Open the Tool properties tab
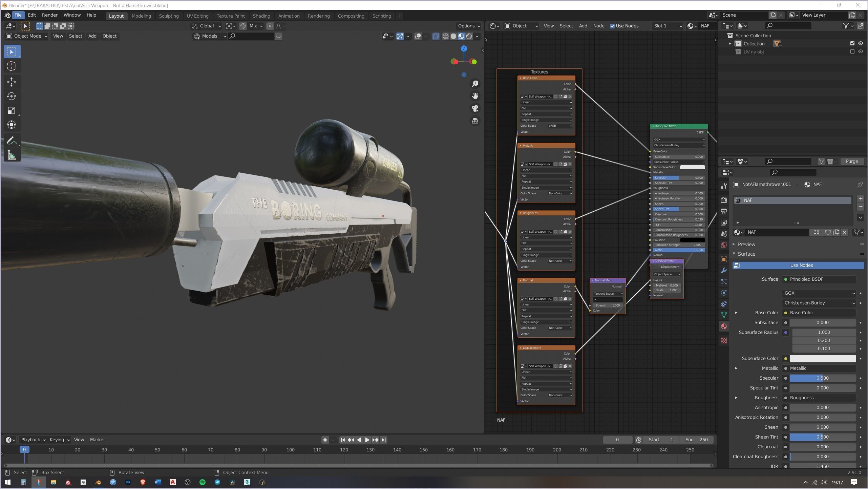 (x=724, y=186)
